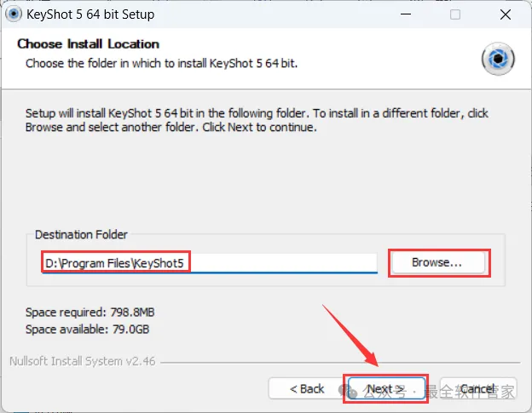Click into the Destination Folder path field
This screenshot has width=532, height=413.
(210, 263)
